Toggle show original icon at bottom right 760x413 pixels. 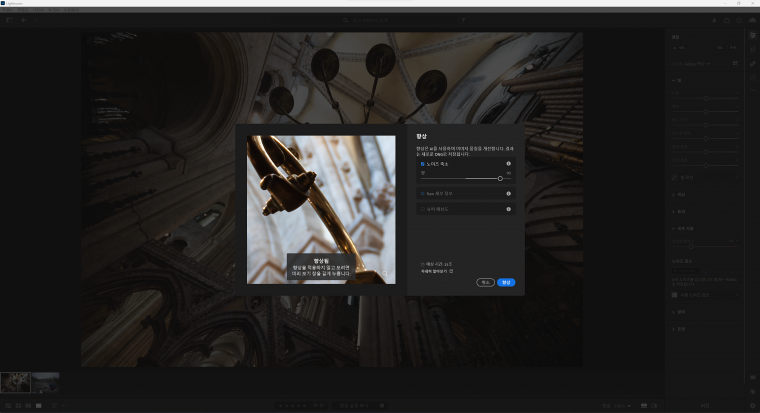click(x=654, y=405)
